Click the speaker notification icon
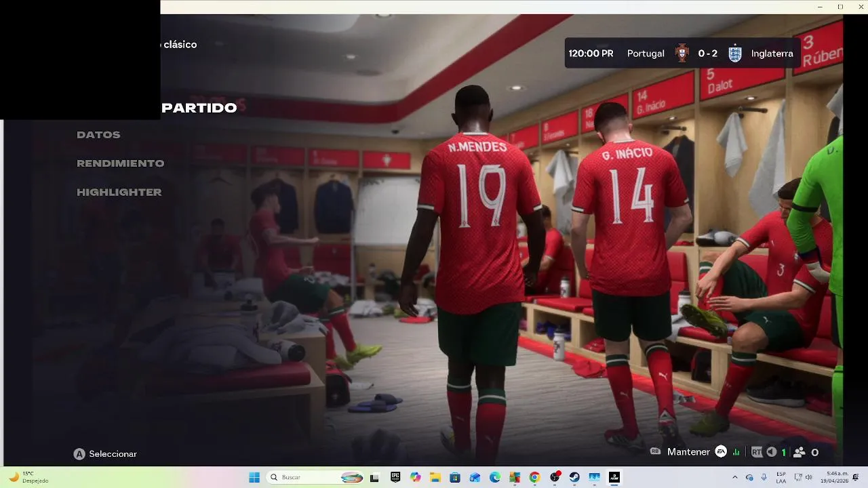Viewport: 868px width, 488px height. 772,452
